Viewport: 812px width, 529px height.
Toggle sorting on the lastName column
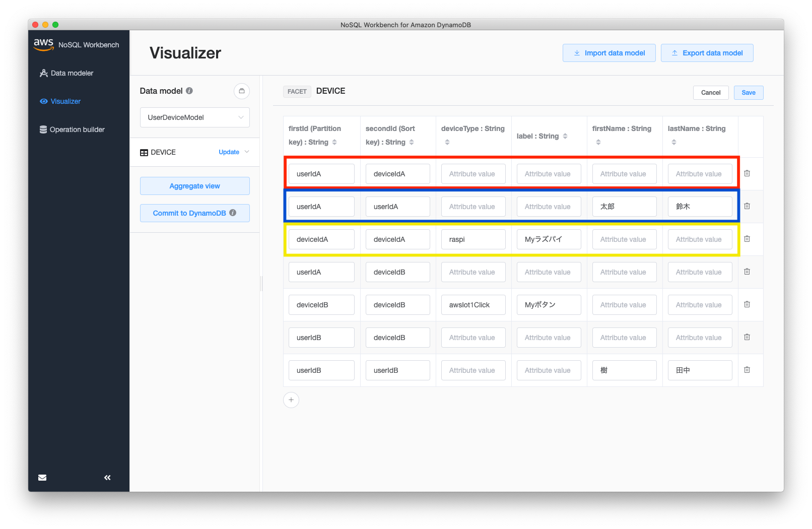[674, 142]
